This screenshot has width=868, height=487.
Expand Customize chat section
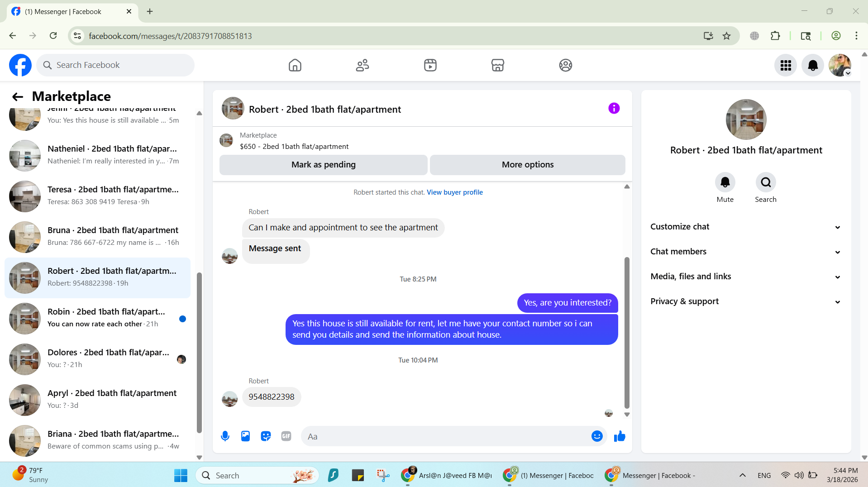(x=746, y=227)
